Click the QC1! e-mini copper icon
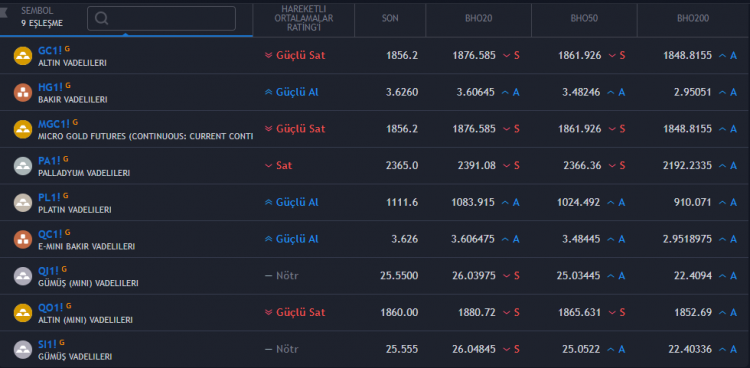Screen dimensions: 750x368 pyautogui.click(x=22, y=239)
